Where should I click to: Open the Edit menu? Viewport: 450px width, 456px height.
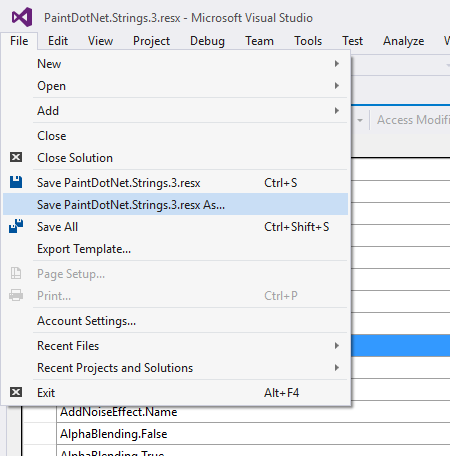[58, 41]
